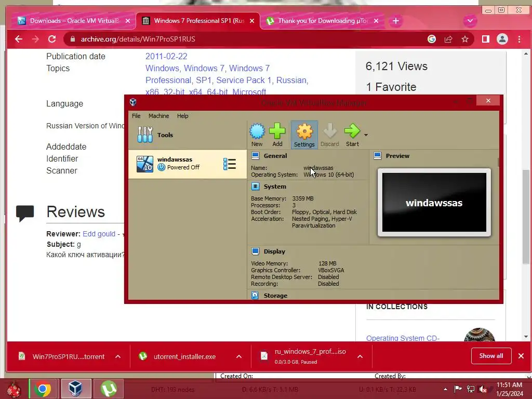
Task: Click the Reviews speech bubble icon
Action: 25,213
